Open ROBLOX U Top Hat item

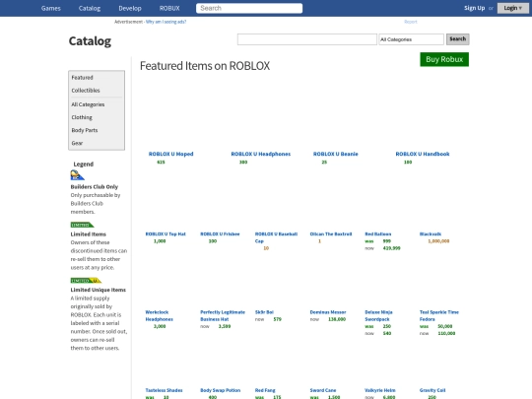(x=166, y=234)
